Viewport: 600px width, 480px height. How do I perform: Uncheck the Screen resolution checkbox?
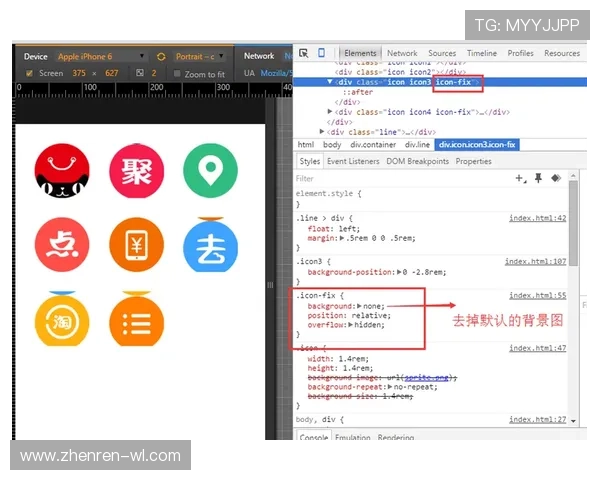tap(30, 74)
